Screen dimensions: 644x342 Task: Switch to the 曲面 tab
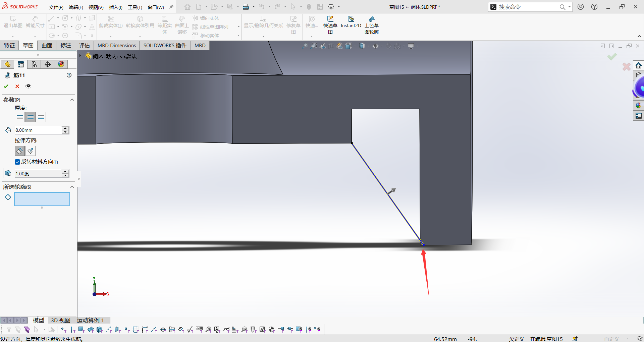coord(47,46)
